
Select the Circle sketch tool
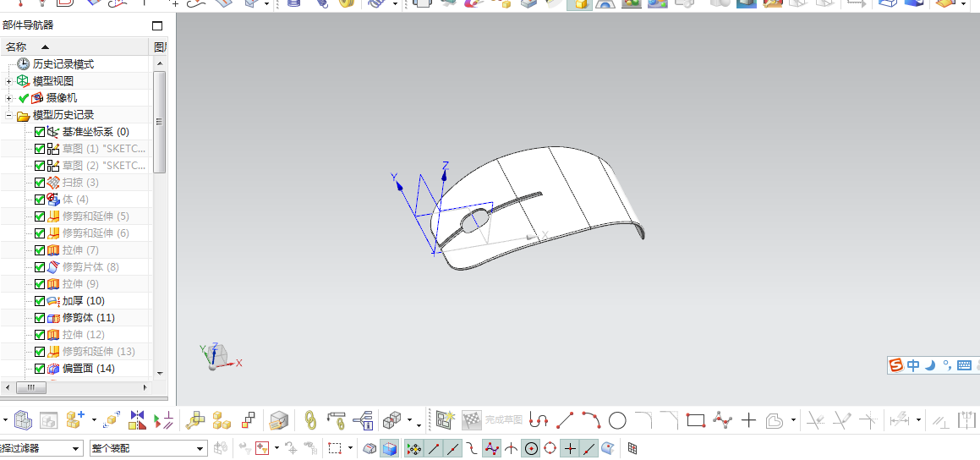(x=617, y=420)
